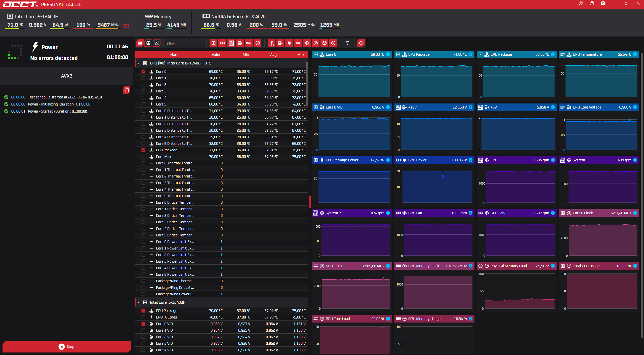
Task: Collapse the Intel Core i5-12400F sensor group
Action: coord(139,302)
